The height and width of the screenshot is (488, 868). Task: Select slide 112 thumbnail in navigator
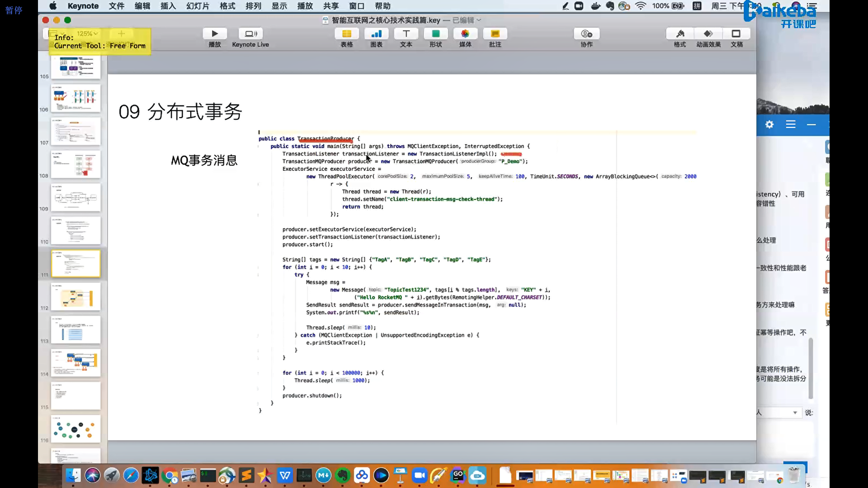click(x=75, y=297)
